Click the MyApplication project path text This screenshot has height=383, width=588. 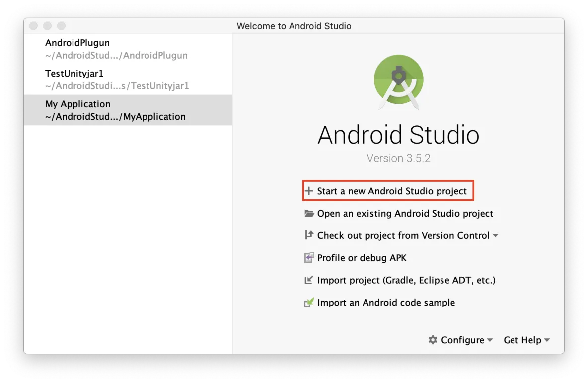tap(115, 117)
